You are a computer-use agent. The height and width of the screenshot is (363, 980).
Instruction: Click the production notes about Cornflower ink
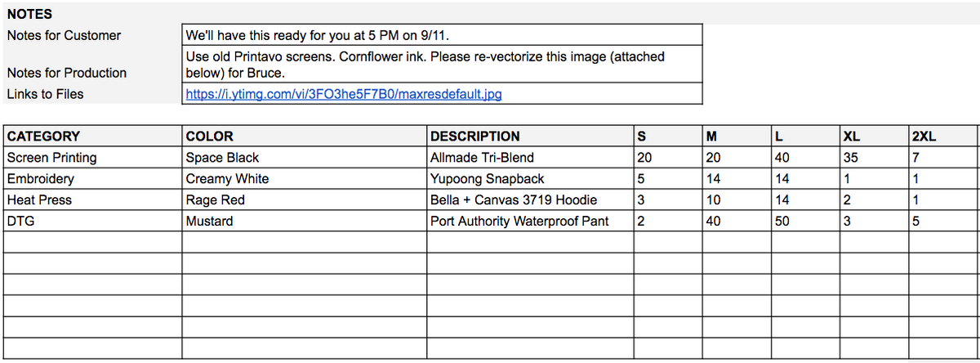point(441,65)
